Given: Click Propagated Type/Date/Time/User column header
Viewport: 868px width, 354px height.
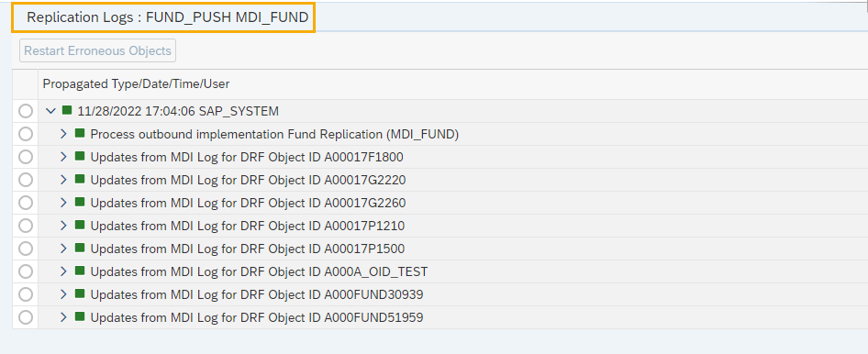Looking at the screenshot, I should coord(136,84).
